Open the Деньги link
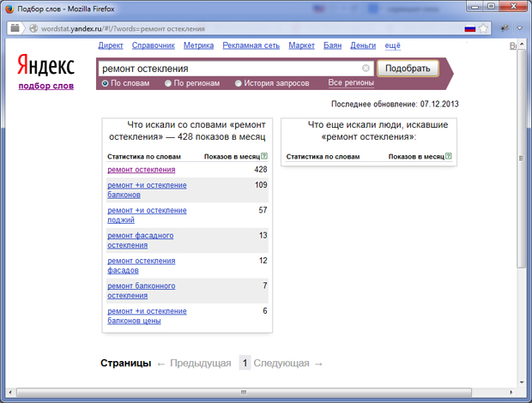Screen dimensions: 532x403 click(x=363, y=45)
